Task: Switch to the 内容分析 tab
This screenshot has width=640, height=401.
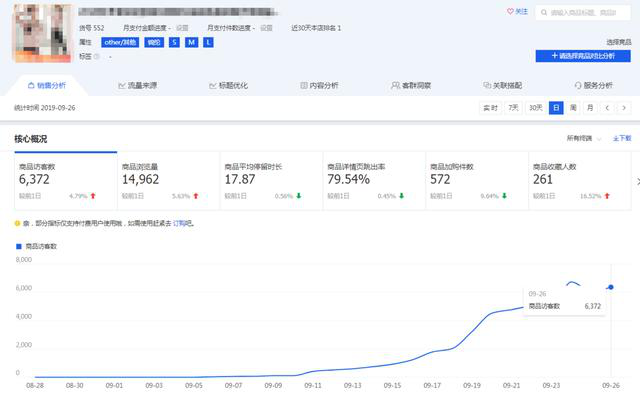Action: (x=319, y=85)
